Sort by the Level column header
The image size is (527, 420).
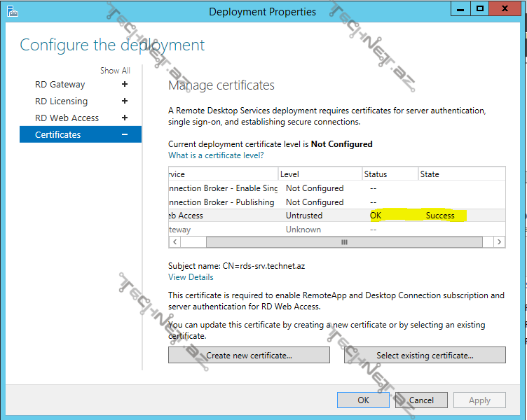(x=319, y=174)
